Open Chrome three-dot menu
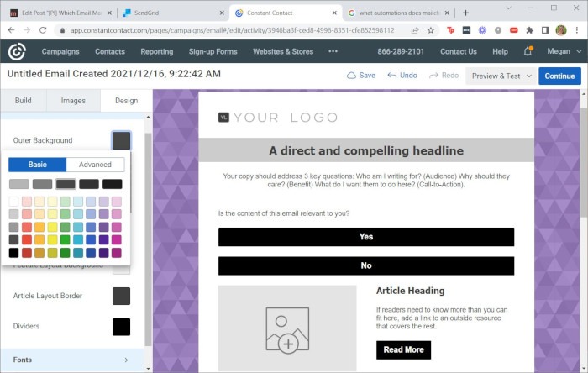The width and height of the screenshot is (588, 373). tap(577, 30)
